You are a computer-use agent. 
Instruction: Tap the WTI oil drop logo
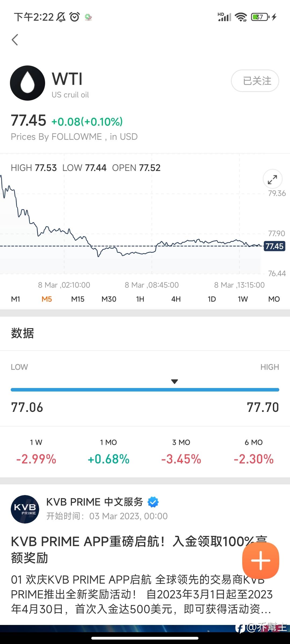tap(27, 83)
